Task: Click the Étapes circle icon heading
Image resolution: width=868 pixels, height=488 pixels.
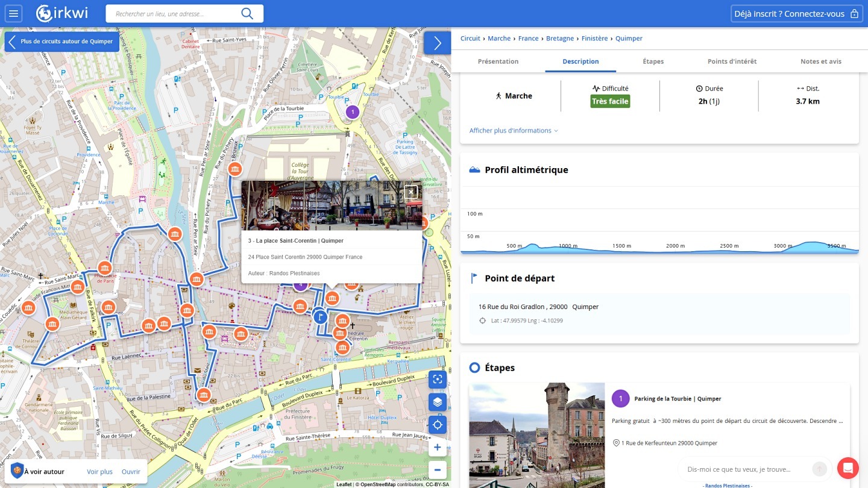Action: 474,368
